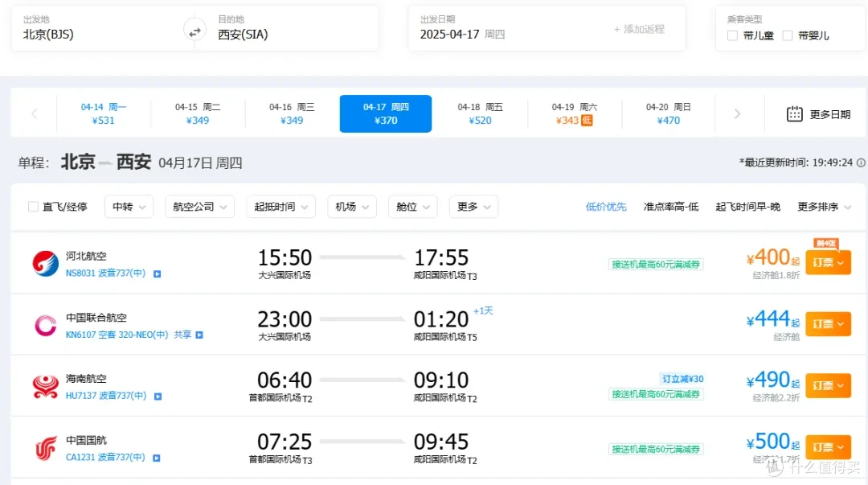Screen dimensions: 868x485
Task: Expand the 更多排序 sort dropdown
Action: coord(824,207)
